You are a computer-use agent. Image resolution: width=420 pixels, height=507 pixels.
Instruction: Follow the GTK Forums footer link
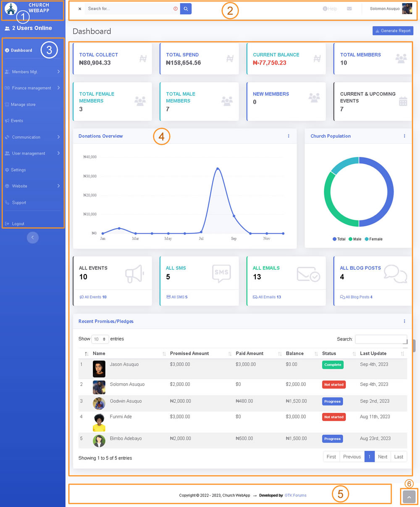pyautogui.click(x=295, y=495)
